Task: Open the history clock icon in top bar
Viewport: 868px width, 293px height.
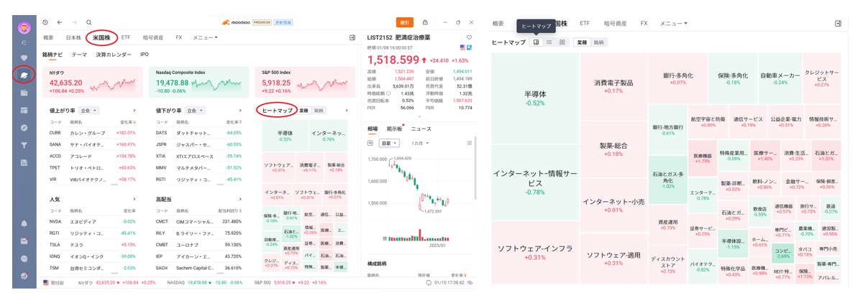Action: coord(45,23)
